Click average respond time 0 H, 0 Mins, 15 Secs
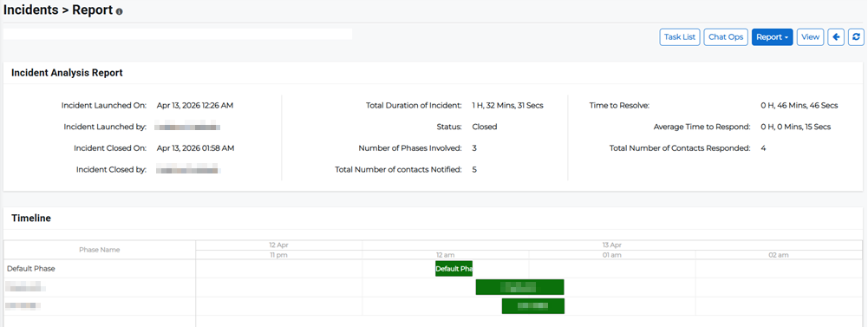Screen dimensions: 868x327 tap(795, 127)
